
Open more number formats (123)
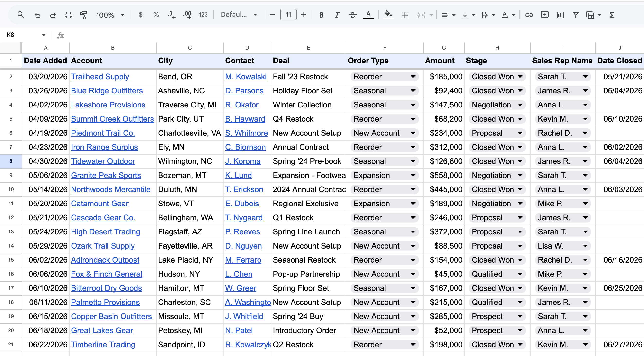tap(203, 15)
